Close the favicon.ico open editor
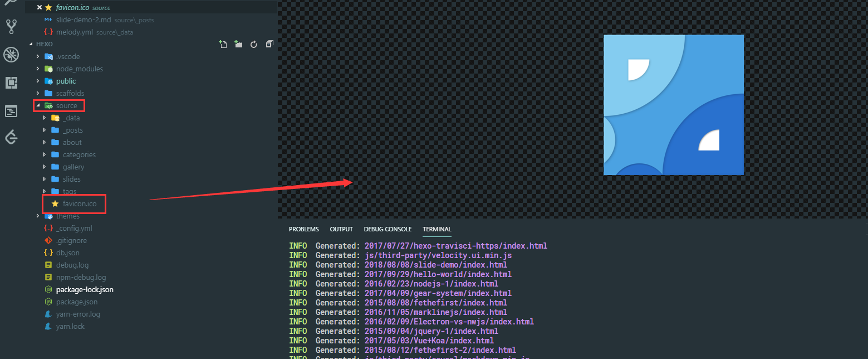 coord(39,7)
